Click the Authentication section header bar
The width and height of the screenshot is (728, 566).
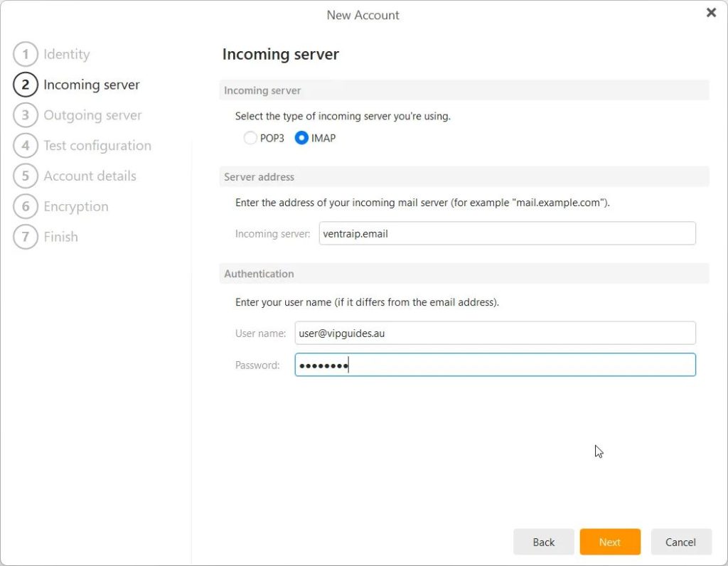[466, 274]
